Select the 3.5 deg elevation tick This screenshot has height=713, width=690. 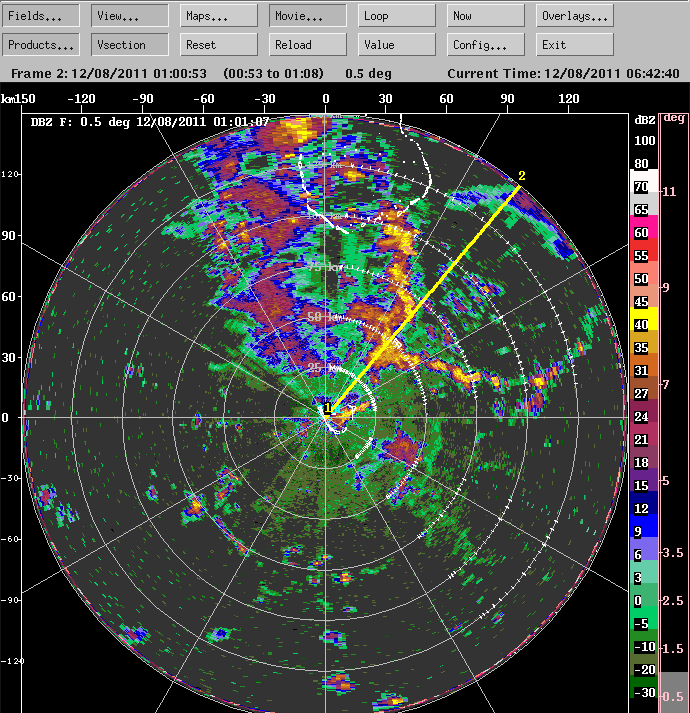(x=672, y=553)
